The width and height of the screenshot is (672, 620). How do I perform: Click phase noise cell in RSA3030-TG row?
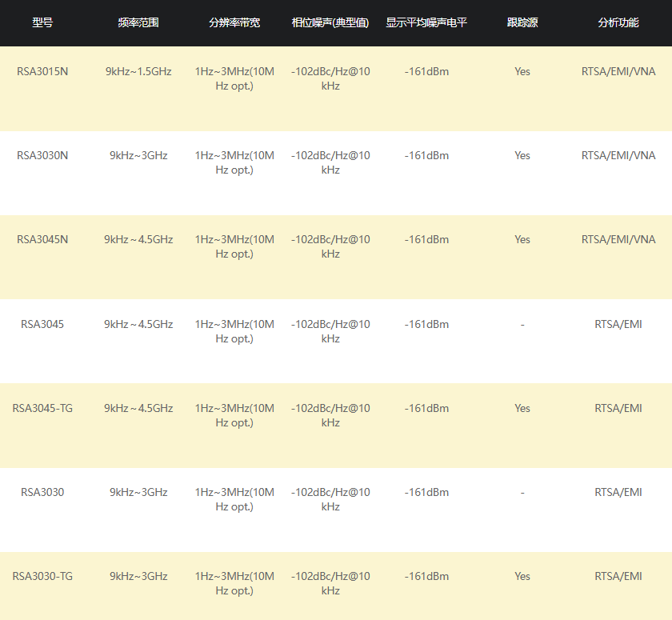point(330,583)
